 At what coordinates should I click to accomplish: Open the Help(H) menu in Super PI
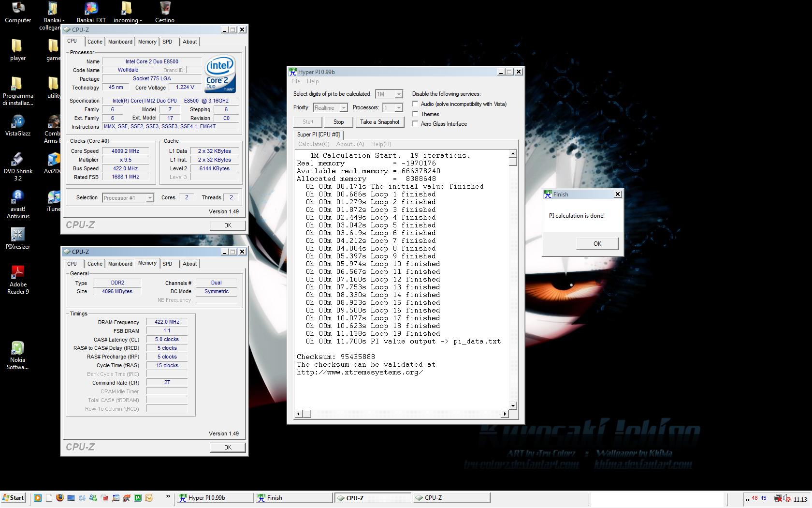(x=381, y=144)
